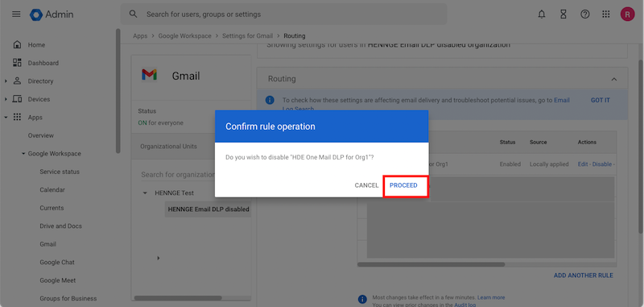Collapse the Apps section arrow
Image resolution: width=644 pixels, height=307 pixels.
(6, 117)
